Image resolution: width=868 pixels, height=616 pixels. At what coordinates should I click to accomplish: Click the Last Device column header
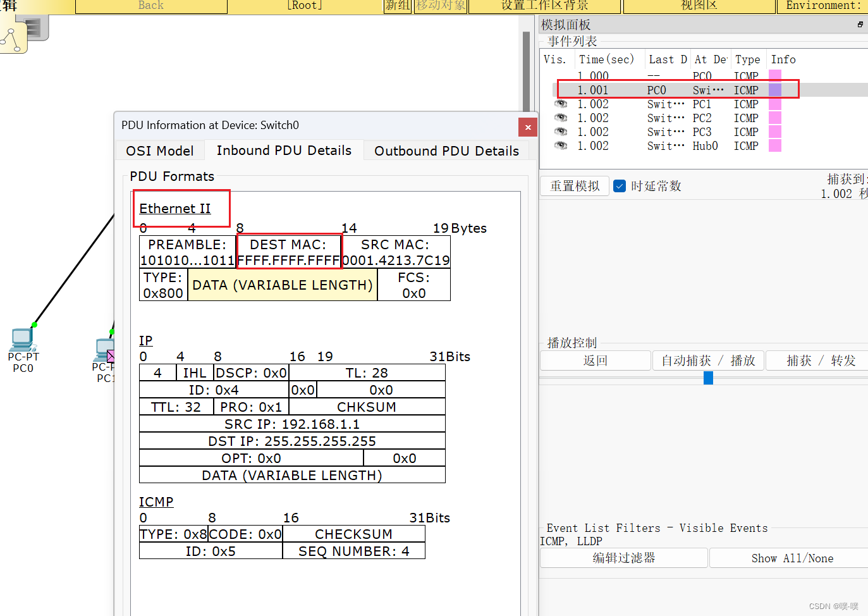click(x=668, y=59)
